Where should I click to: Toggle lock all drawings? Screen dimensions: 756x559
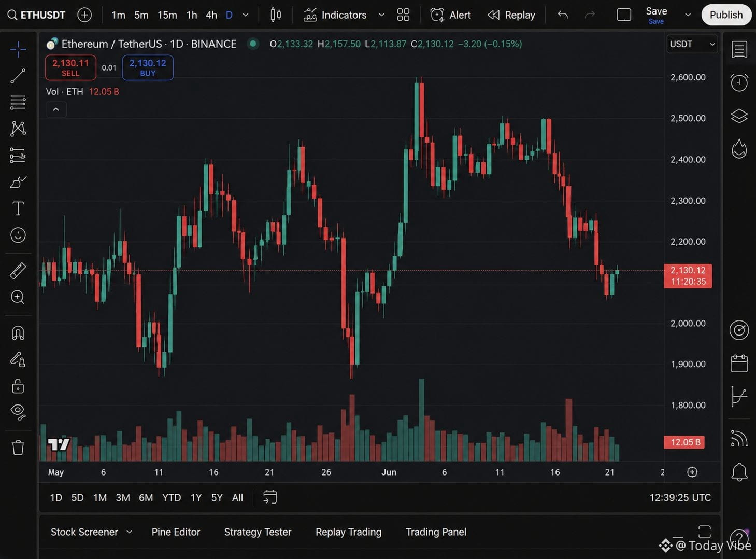tap(18, 386)
